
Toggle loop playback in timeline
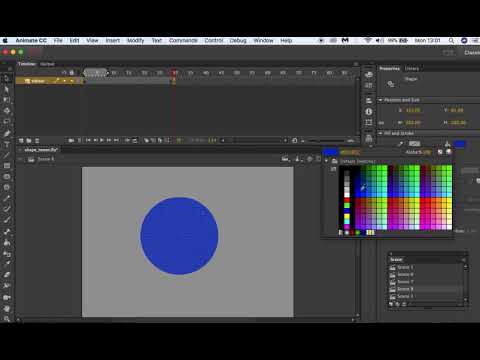(135, 141)
